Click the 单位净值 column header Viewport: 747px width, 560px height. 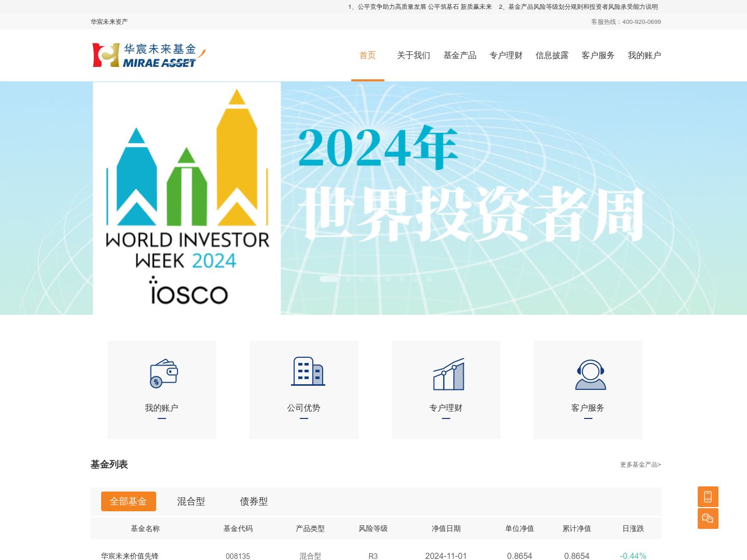[x=520, y=528]
